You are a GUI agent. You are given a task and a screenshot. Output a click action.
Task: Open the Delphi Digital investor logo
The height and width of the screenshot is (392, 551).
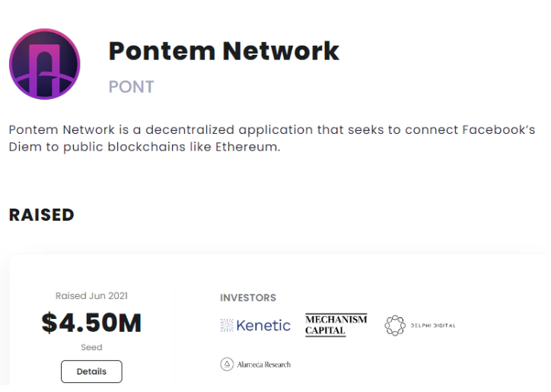click(420, 325)
